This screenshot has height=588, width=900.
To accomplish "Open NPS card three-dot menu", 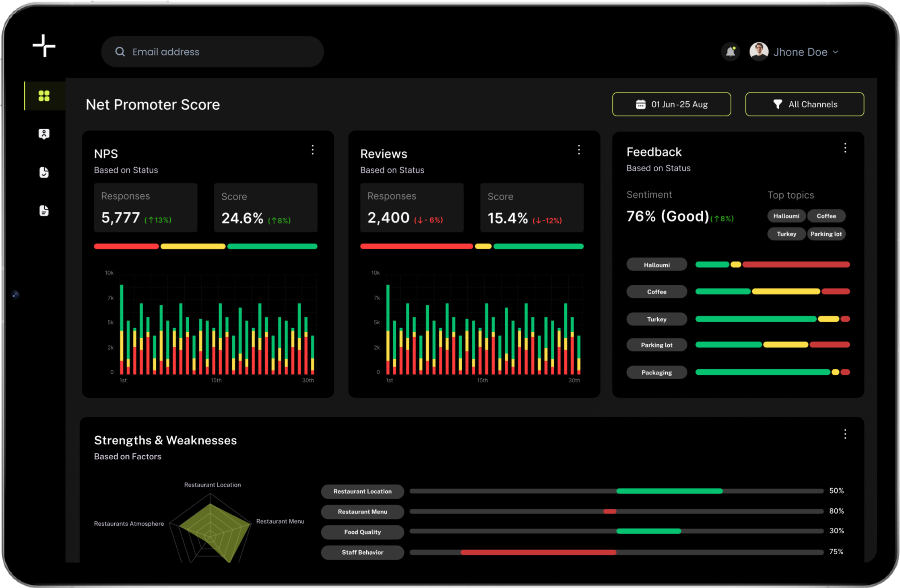I will point(313,150).
